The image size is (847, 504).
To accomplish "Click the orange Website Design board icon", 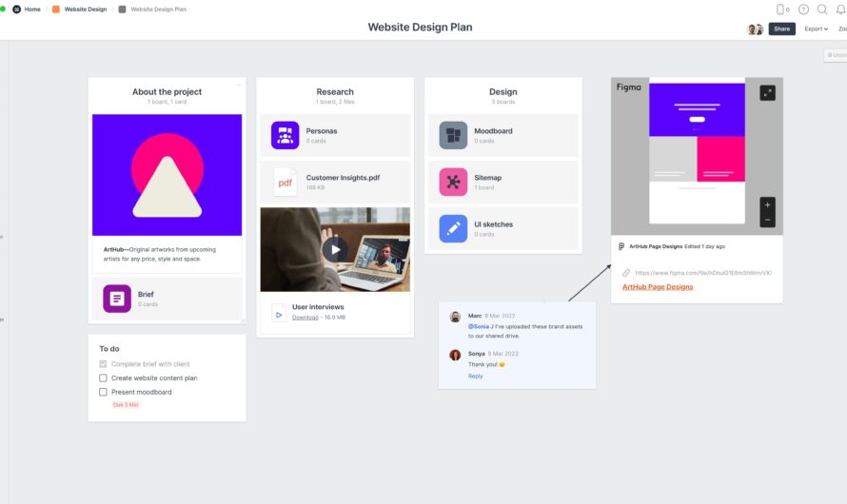I will click(55, 10).
